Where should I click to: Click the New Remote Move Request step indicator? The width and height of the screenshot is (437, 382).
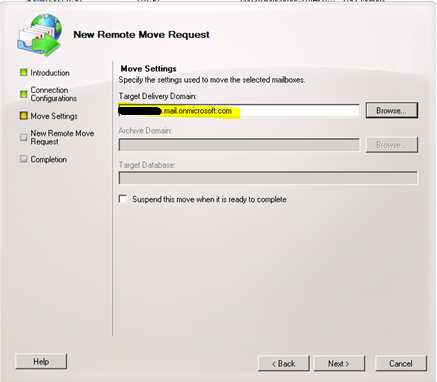pyautogui.click(x=23, y=137)
